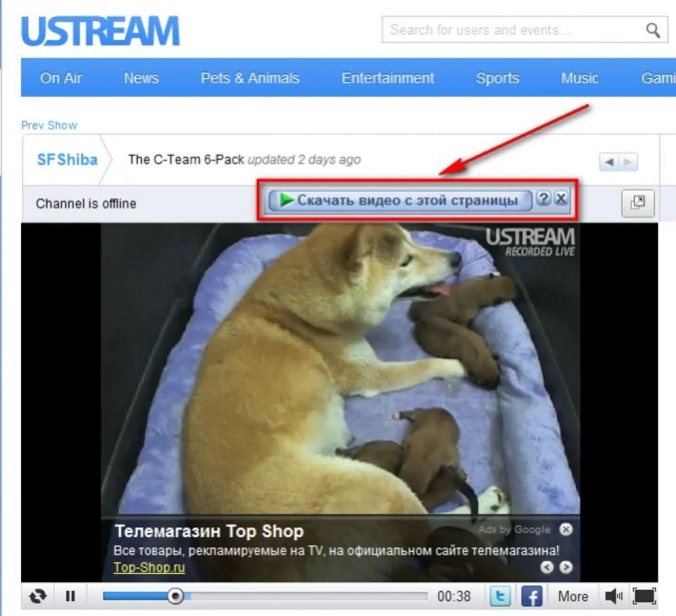676x616 pixels.
Task: Click the green play download icon
Action: pos(286,199)
